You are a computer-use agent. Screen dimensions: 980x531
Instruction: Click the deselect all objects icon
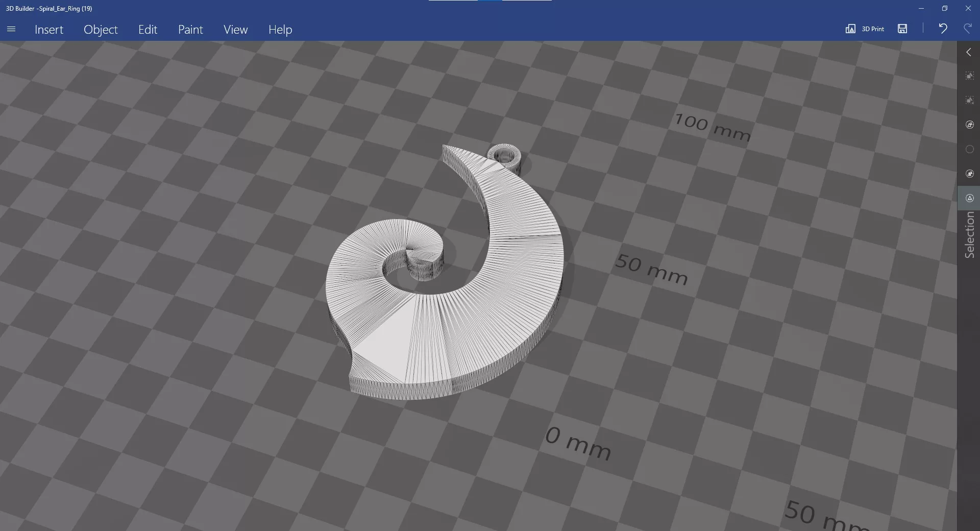coord(969,100)
